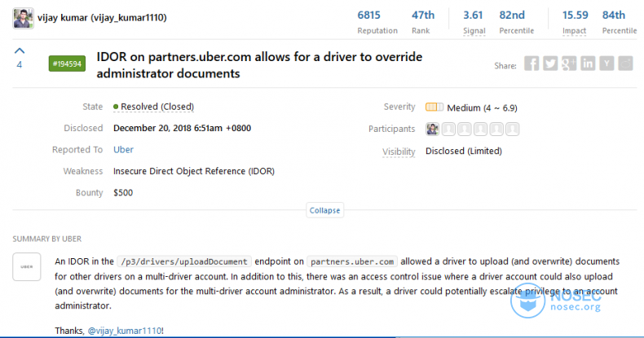Share report on Facebook
Image resolution: width=644 pixels, height=338 pixels.
[x=532, y=64]
